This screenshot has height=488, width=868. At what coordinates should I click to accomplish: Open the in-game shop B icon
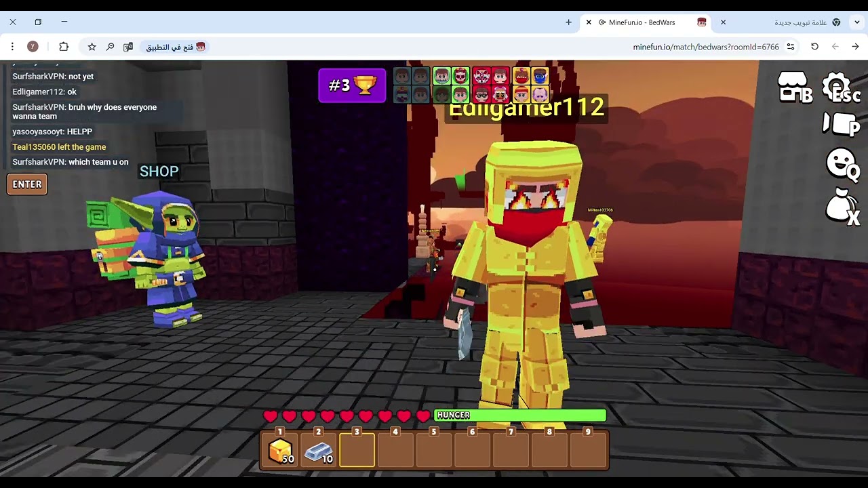click(x=795, y=88)
